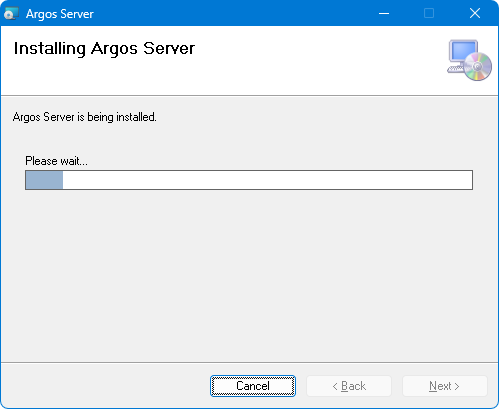This screenshot has height=409, width=499.
Task: Click the Installing Argos Server heading
Action: (104, 49)
